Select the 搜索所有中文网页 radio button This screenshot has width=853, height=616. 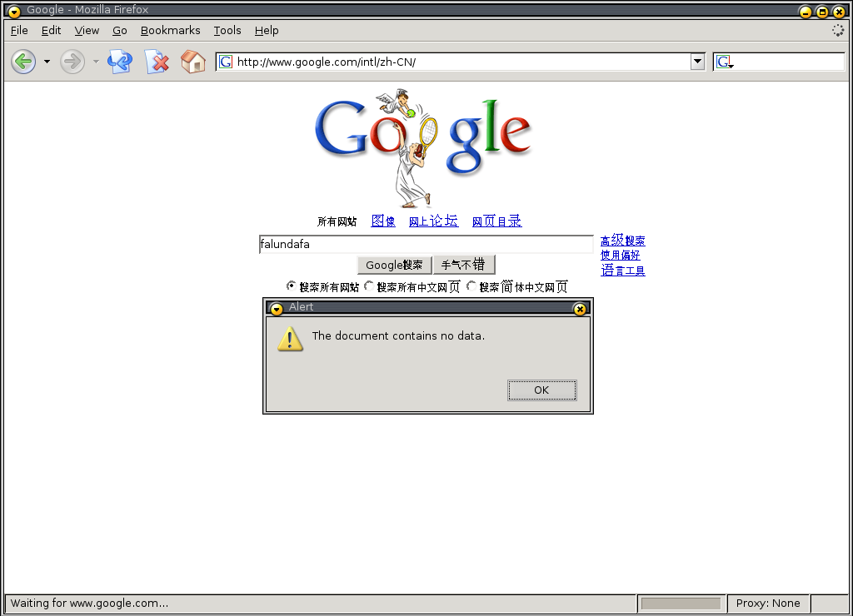coord(369,286)
